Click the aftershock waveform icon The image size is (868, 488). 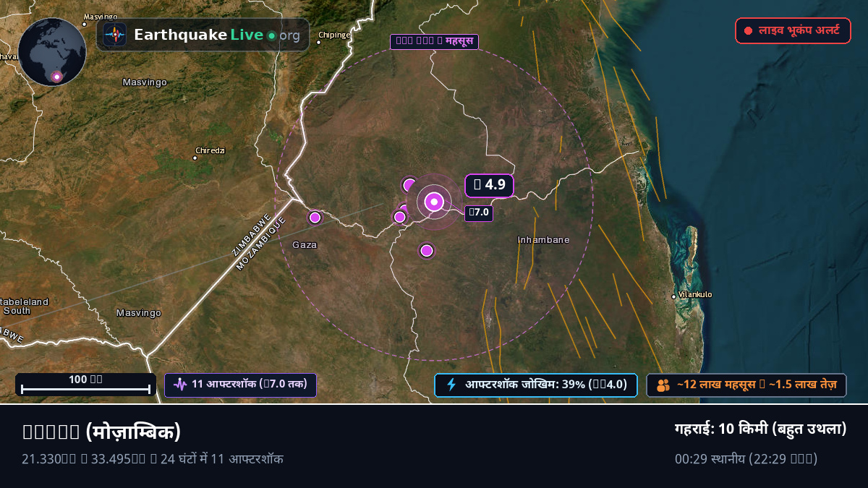[180, 385]
